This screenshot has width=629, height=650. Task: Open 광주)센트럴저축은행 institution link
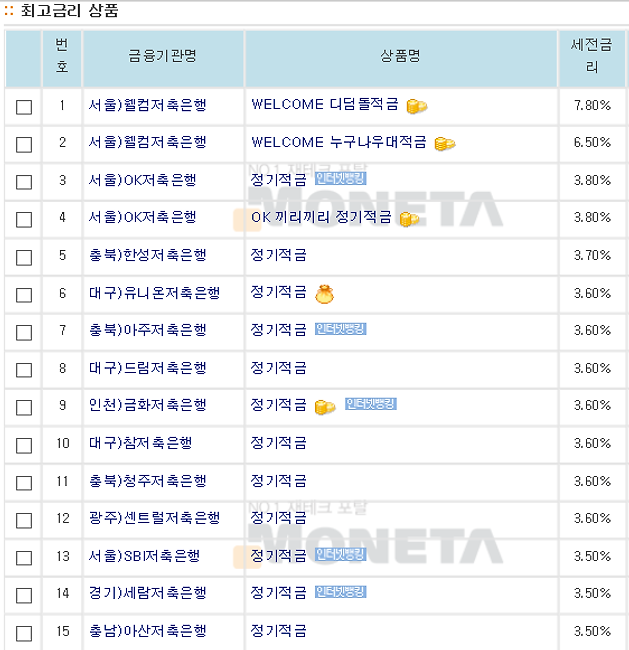[x=154, y=518]
